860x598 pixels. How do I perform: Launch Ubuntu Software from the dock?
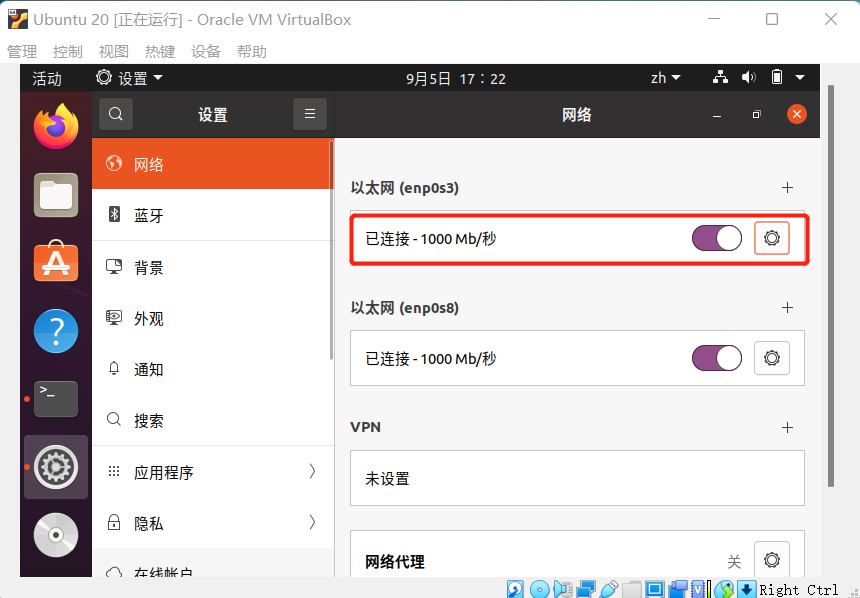(x=56, y=262)
